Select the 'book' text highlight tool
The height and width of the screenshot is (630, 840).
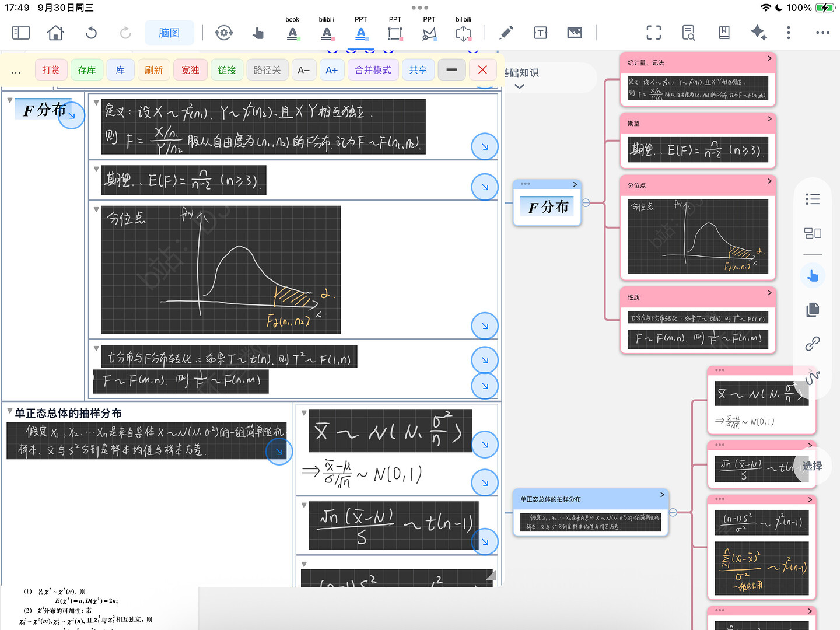click(x=292, y=33)
